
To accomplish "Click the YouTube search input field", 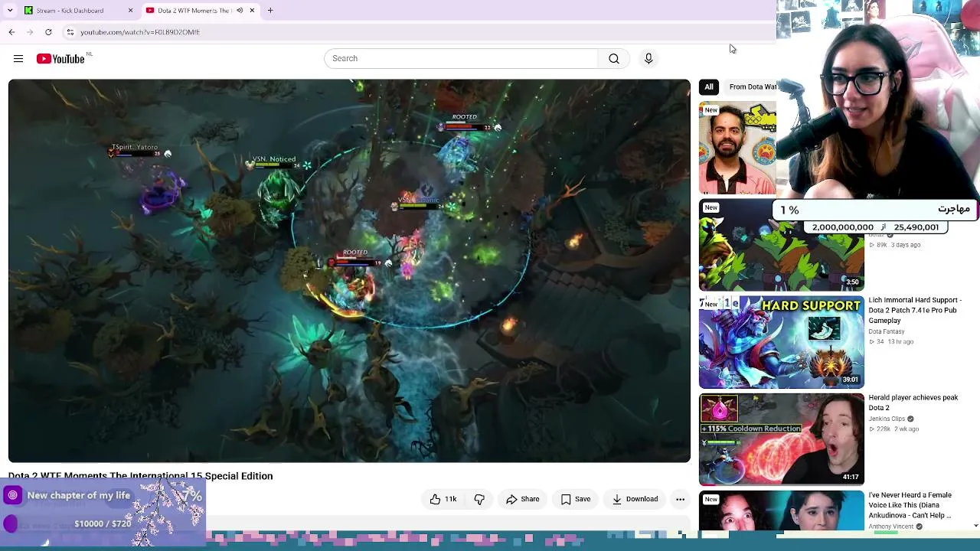I will click(461, 59).
